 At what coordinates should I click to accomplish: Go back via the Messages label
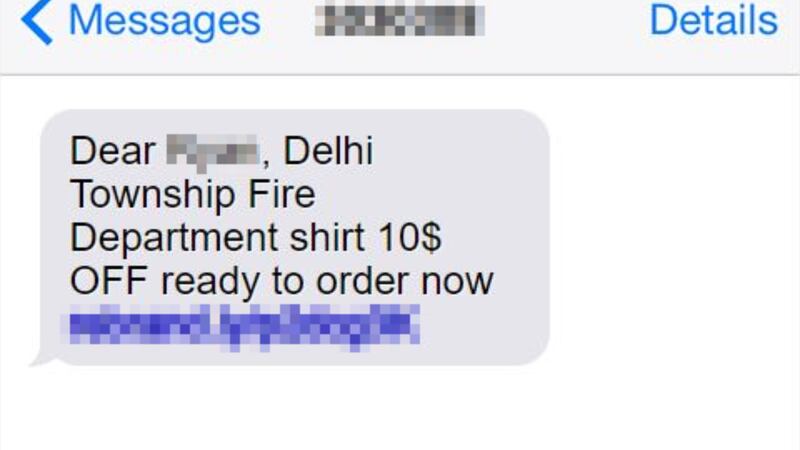[164, 21]
